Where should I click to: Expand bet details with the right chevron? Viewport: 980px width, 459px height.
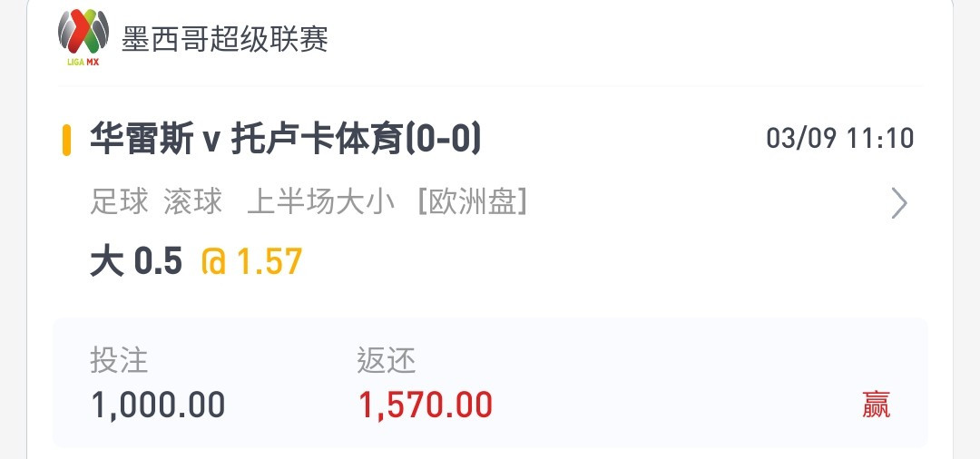click(x=898, y=203)
